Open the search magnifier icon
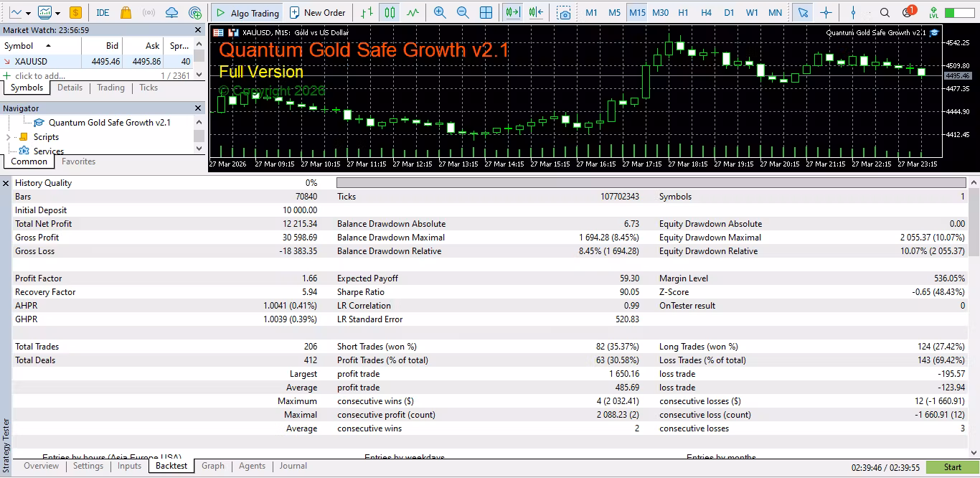The height and width of the screenshot is (478, 980). tap(885, 13)
